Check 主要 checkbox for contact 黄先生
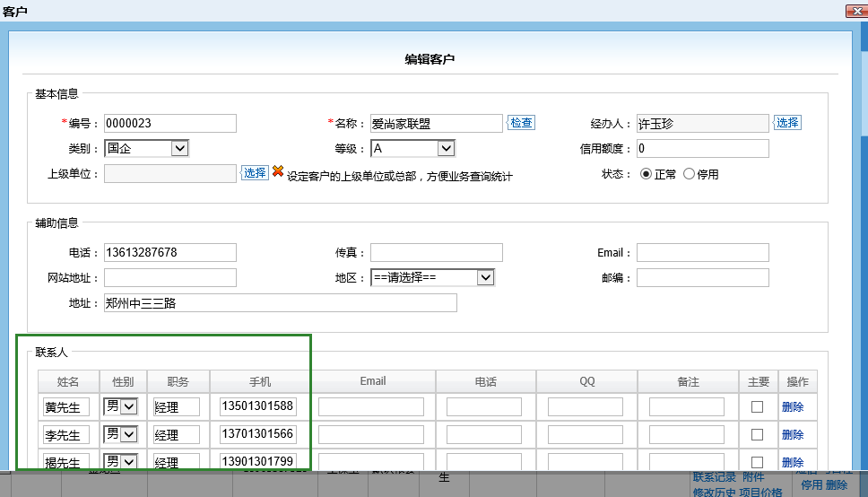The height and width of the screenshot is (497, 868). click(x=757, y=407)
